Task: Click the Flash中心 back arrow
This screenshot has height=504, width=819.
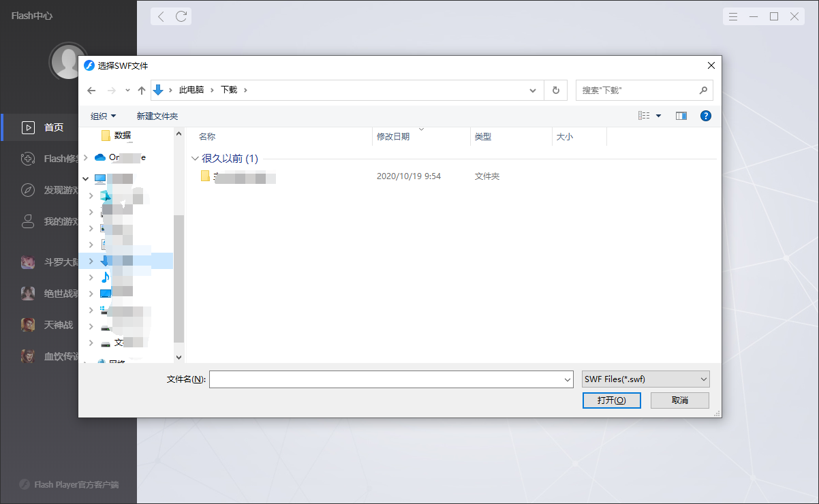Action: coord(161,16)
